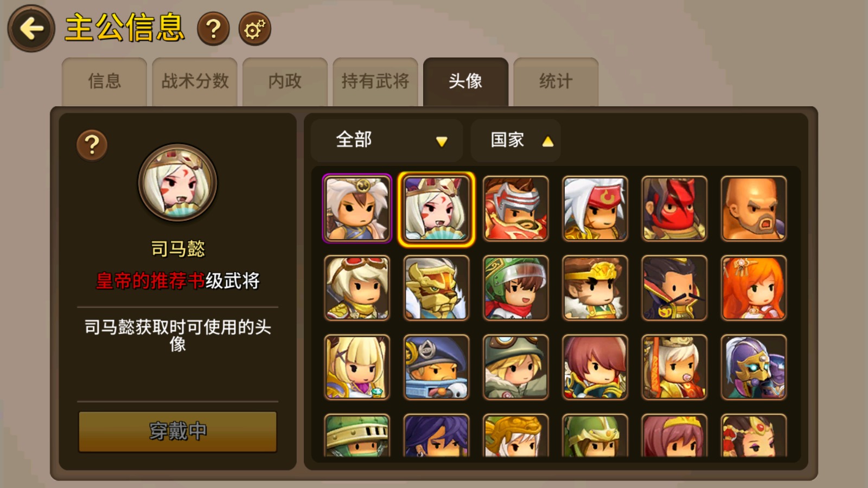
Task: Select the bald bearded warrior avatar
Action: click(754, 208)
